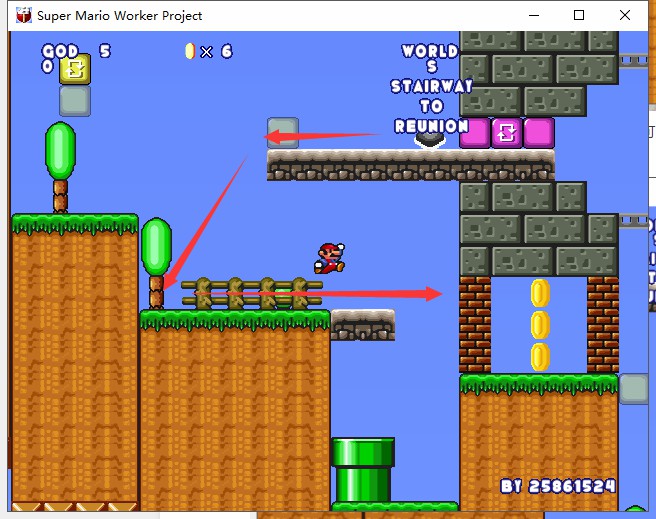Click the gray block left of the long stone platform

[x=283, y=133]
